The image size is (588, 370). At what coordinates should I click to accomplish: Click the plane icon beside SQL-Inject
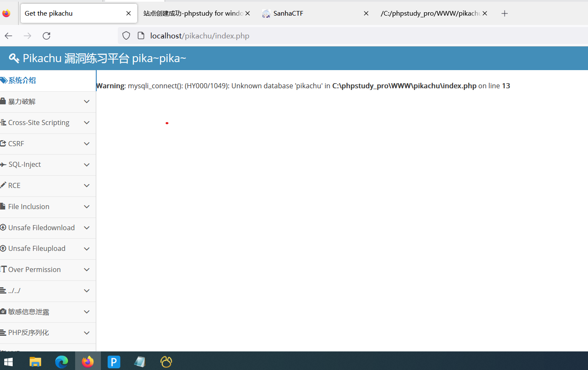(3, 165)
